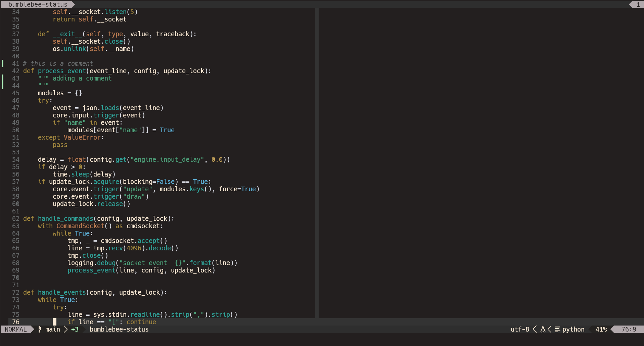Screen dimensions: 644x346
Task: Click tmp.close() on line 67
Action: (x=88, y=255)
